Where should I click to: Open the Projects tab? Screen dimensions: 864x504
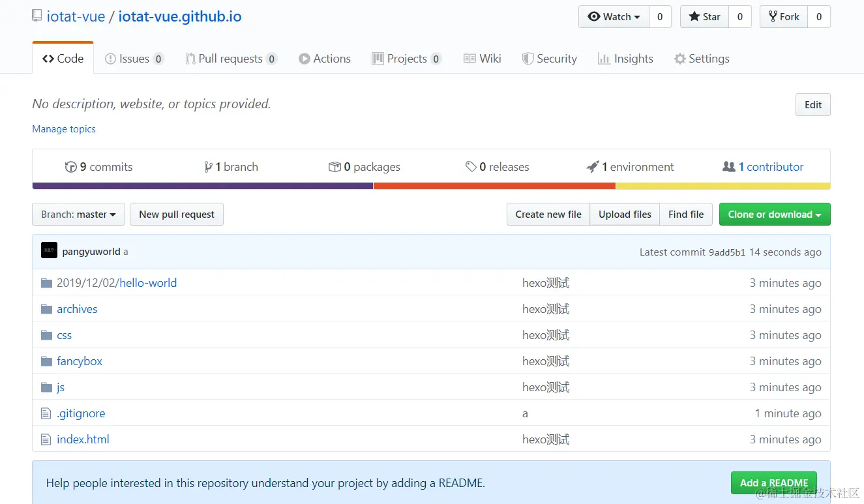tap(407, 59)
